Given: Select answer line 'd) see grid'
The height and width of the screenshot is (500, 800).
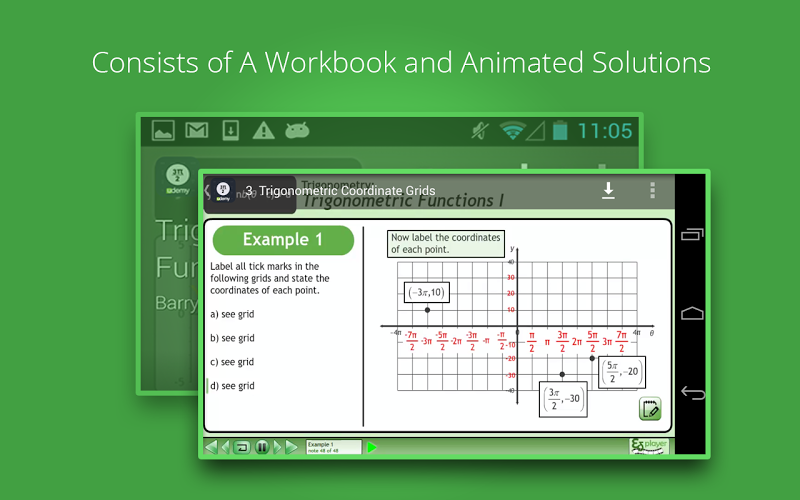Looking at the screenshot, I should tap(232, 386).
